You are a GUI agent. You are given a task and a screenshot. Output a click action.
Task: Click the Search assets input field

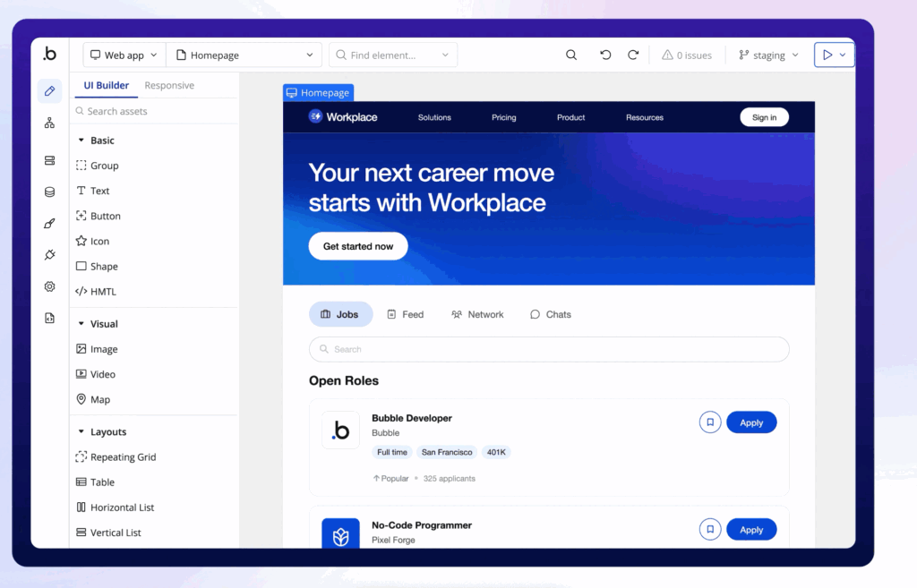click(x=154, y=112)
